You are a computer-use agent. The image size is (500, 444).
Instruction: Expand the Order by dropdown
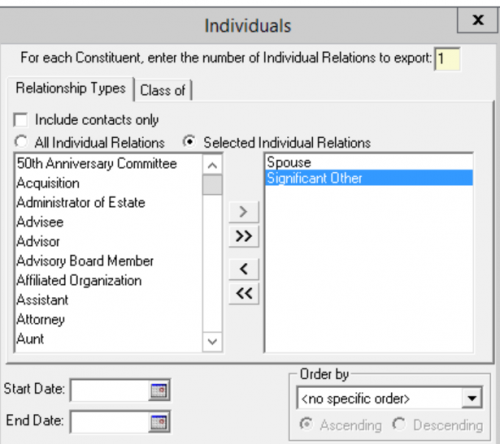(472, 398)
